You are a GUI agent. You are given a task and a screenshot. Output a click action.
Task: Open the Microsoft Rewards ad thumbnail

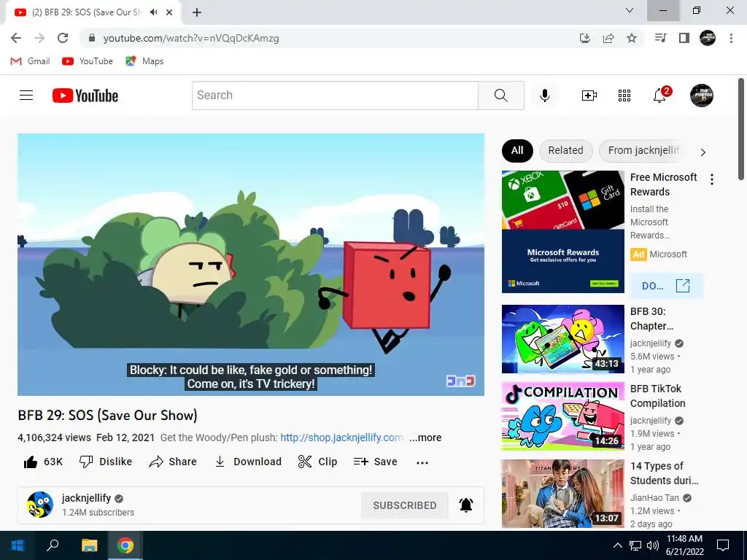[x=562, y=232]
